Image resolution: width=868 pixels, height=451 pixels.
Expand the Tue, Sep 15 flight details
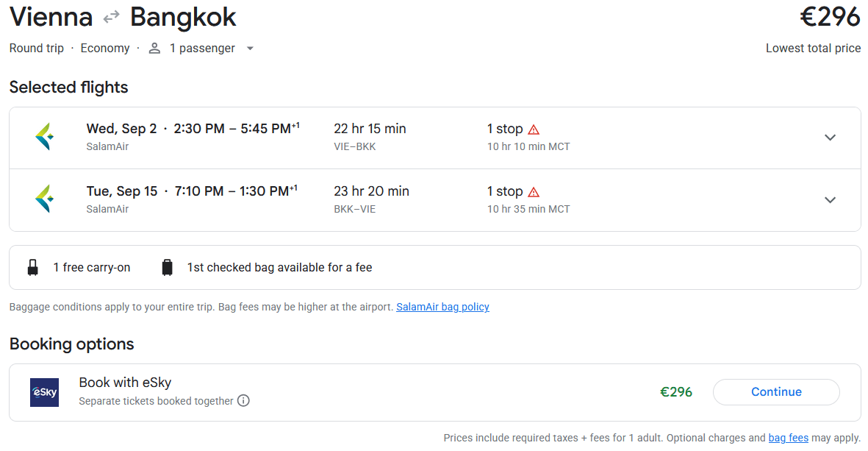click(x=830, y=200)
